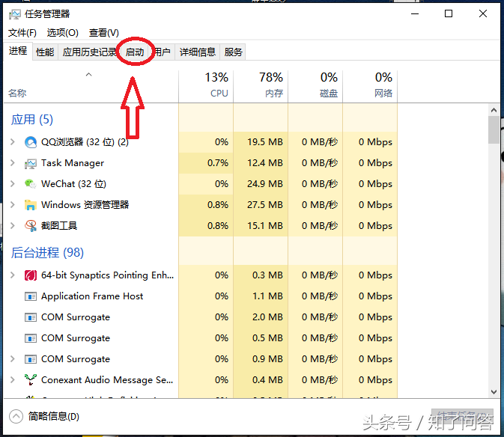
Task: Expand the Conexant Audio Message row
Action: click(x=13, y=379)
